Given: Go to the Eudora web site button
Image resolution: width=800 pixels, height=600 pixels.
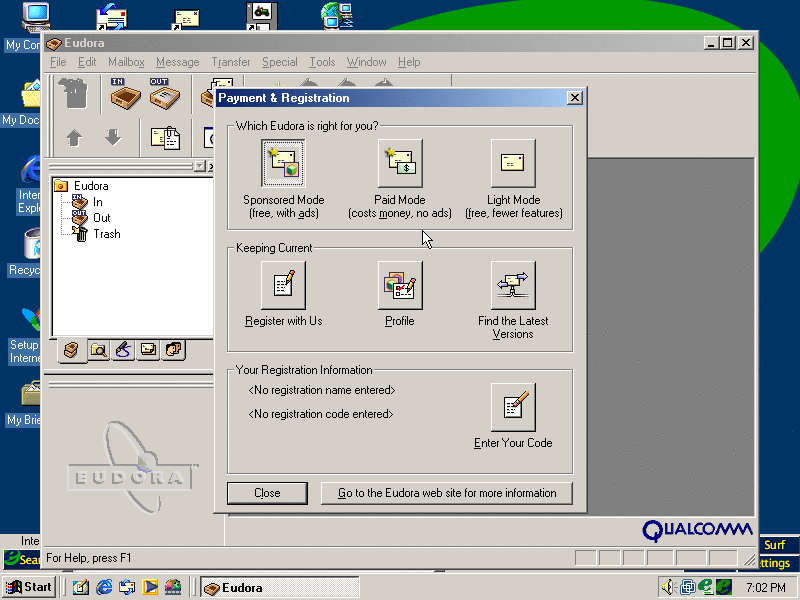Looking at the screenshot, I should click(447, 493).
